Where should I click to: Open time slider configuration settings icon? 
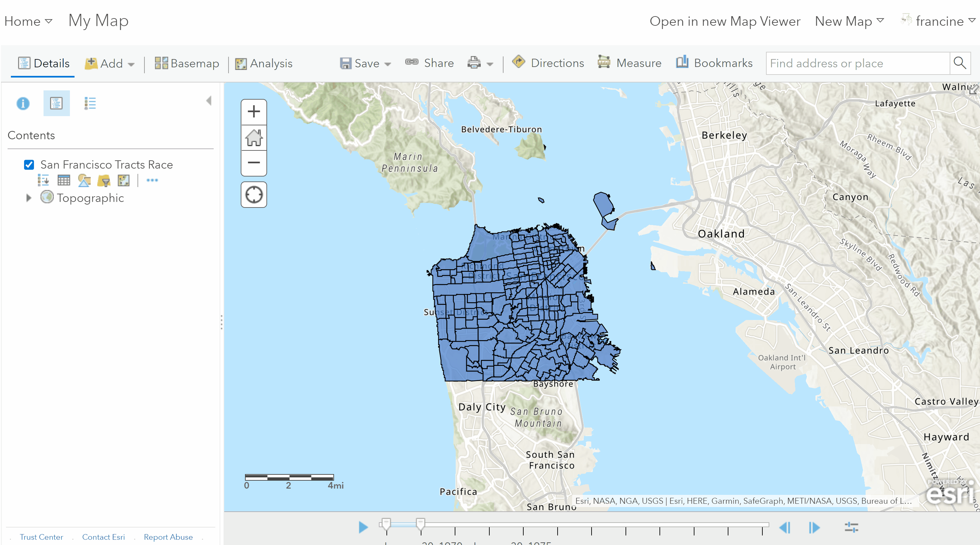pos(851,527)
